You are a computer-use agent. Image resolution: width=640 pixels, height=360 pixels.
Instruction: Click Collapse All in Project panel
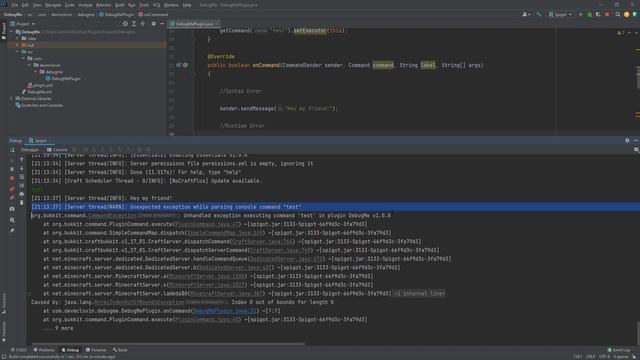click(x=143, y=24)
